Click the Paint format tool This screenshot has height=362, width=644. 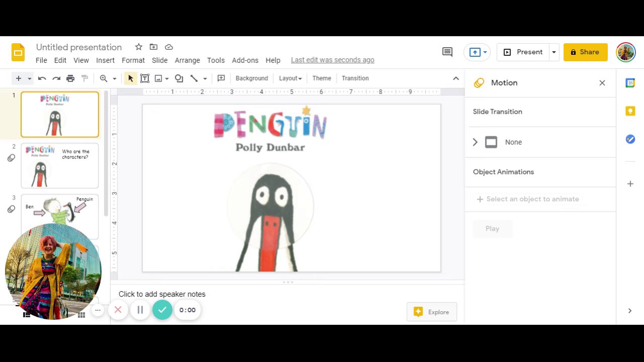(85, 78)
